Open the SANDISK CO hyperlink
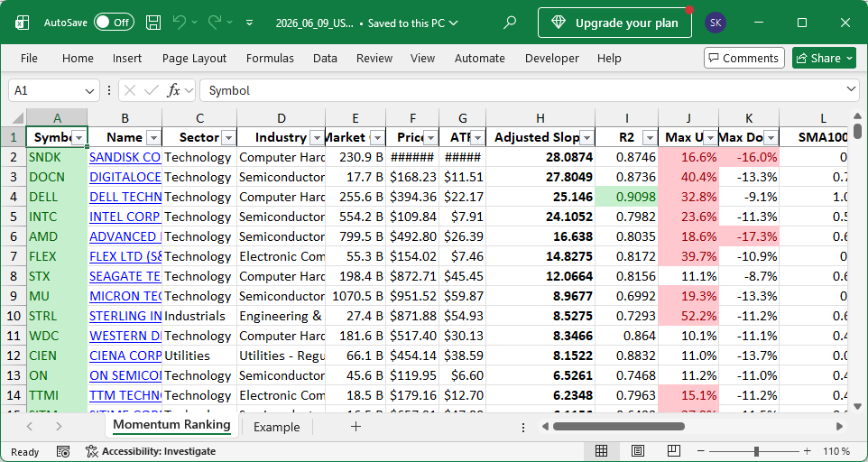The height and width of the screenshot is (462, 868). point(125,157)
